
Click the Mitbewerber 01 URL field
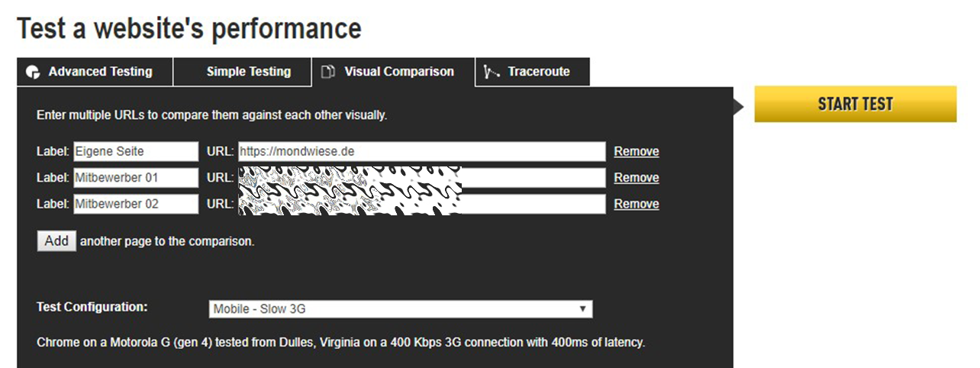click(x=422, y=178)
